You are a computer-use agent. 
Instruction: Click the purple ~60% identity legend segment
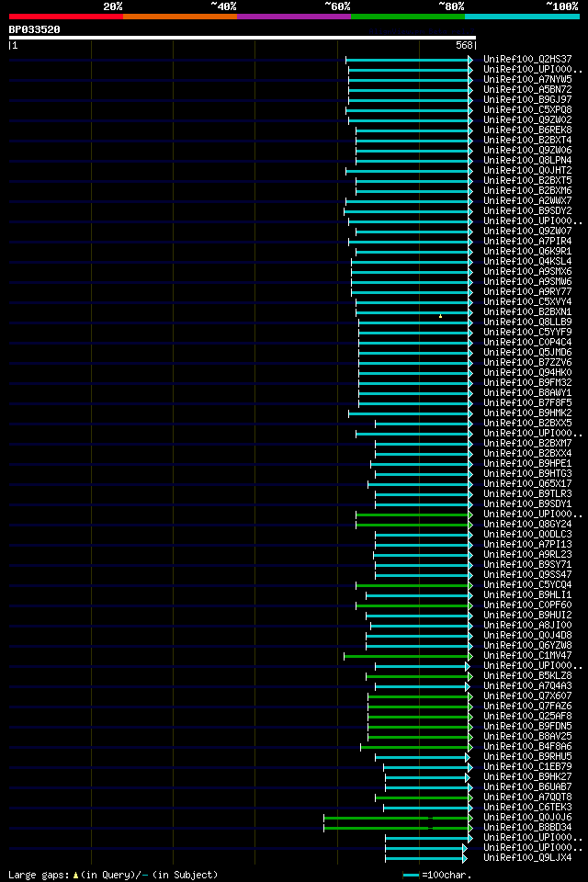pos(294,17)
